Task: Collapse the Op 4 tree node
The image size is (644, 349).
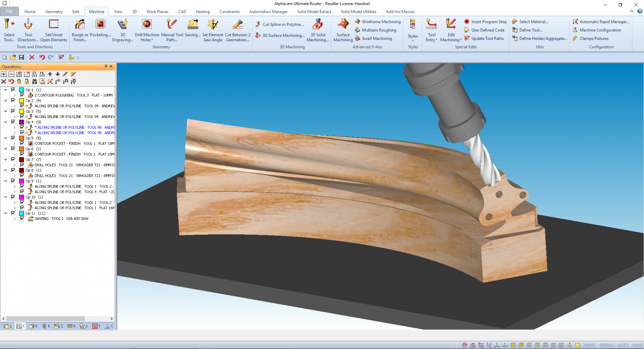Action: pos(6,122)
